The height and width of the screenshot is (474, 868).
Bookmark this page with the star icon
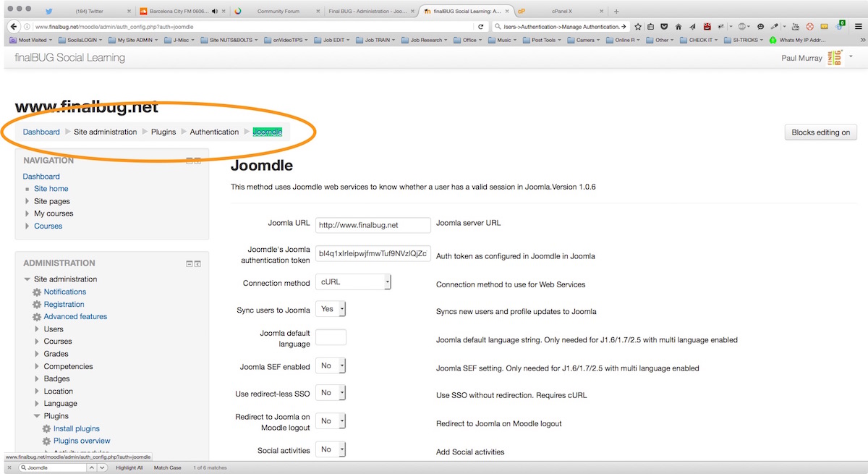pyautogui.click(x=638, y=27)
